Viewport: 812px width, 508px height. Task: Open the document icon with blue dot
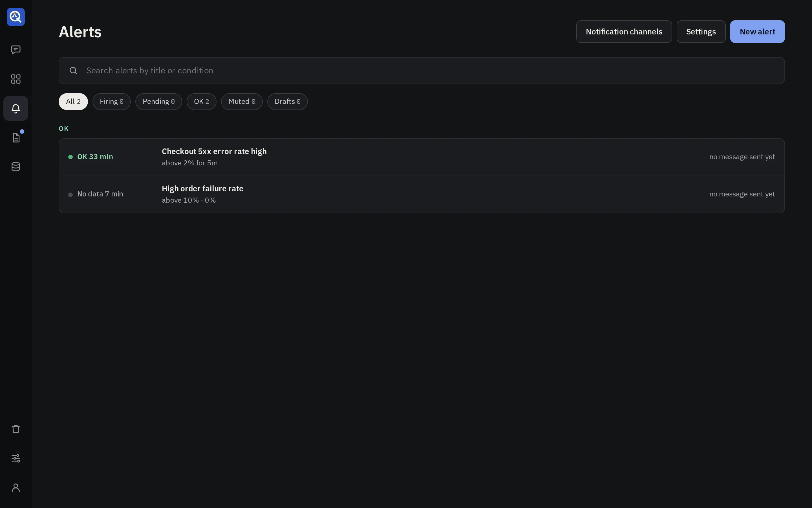pos(16,137)
